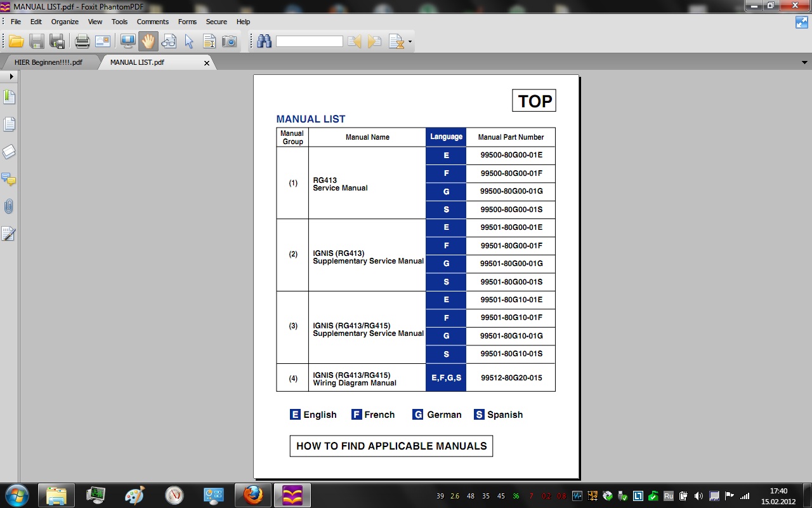The height and width of the screenshot is (508, 812).
Task: Open the Layers panel in sidebar
Action: click(x=9, y=152)
